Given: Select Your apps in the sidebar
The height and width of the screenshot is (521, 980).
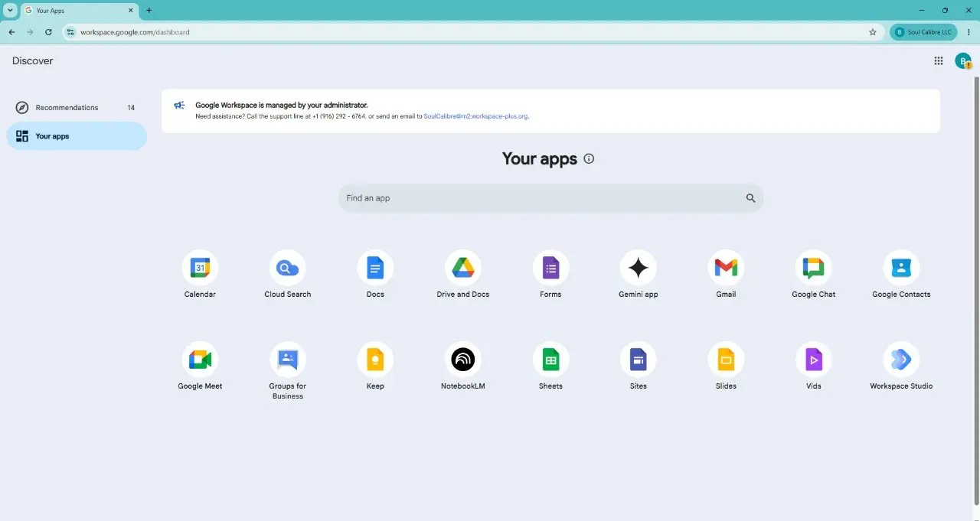Looking at the screenshot, I should (77, 136).
